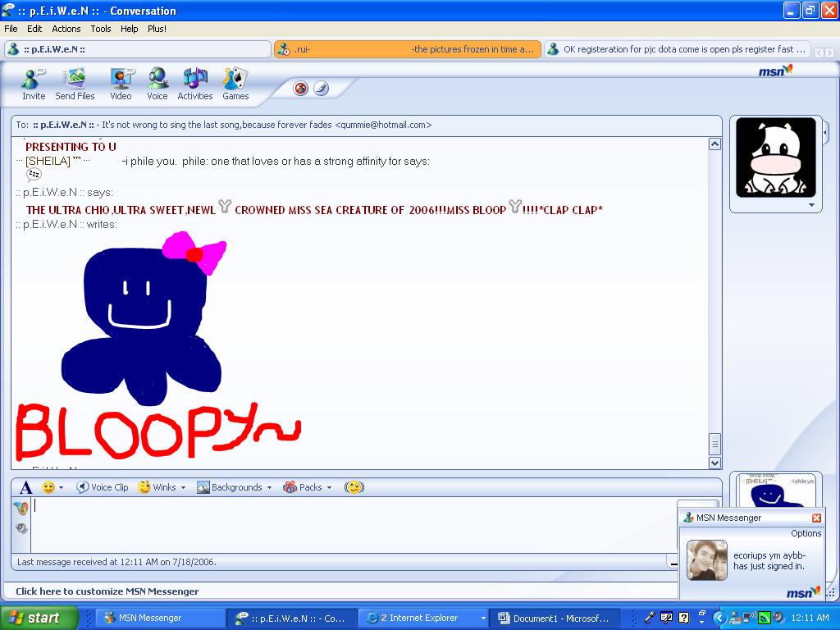Screen dimensions: 840x630
Task: Launch Games from the toolbar
Action: (x=235, y=84)
